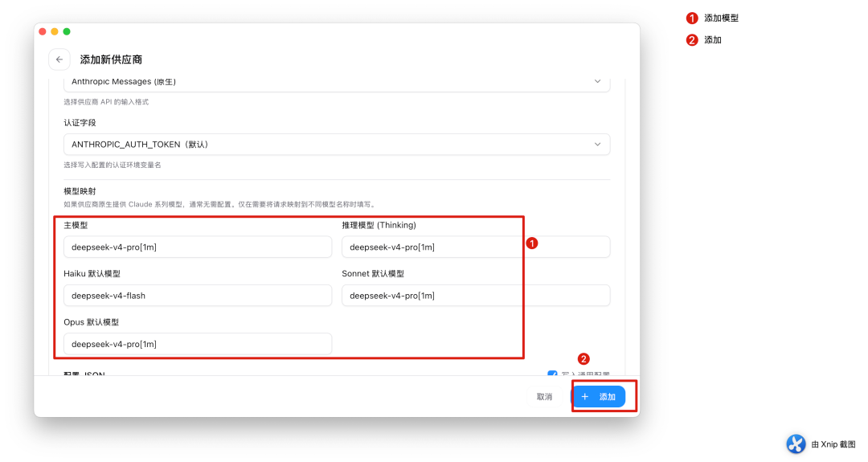Click the 选择供应商 API 的输入格式 hint
The width and height of the screenshot is (868, 462).
[x=106, y=102]
